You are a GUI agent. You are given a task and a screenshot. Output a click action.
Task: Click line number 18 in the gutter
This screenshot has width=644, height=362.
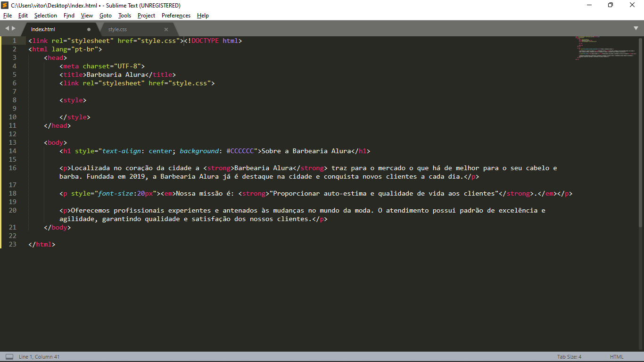point(12,193)
